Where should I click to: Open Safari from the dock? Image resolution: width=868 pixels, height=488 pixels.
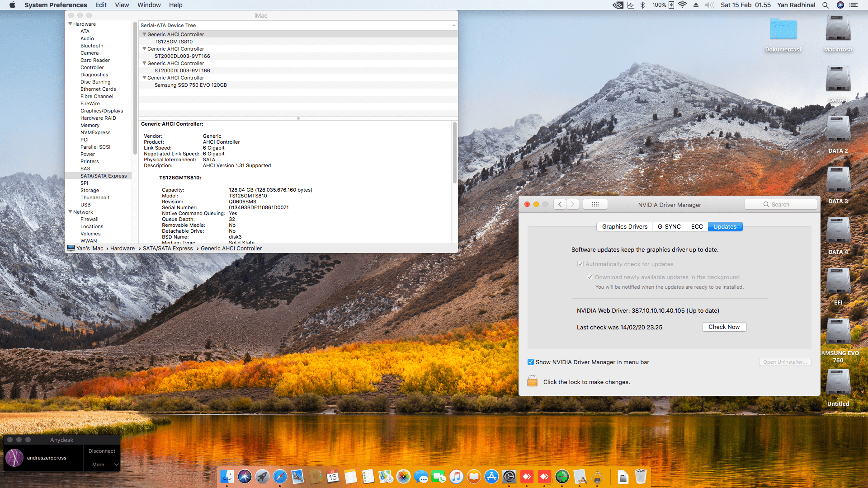pos(280,476)
